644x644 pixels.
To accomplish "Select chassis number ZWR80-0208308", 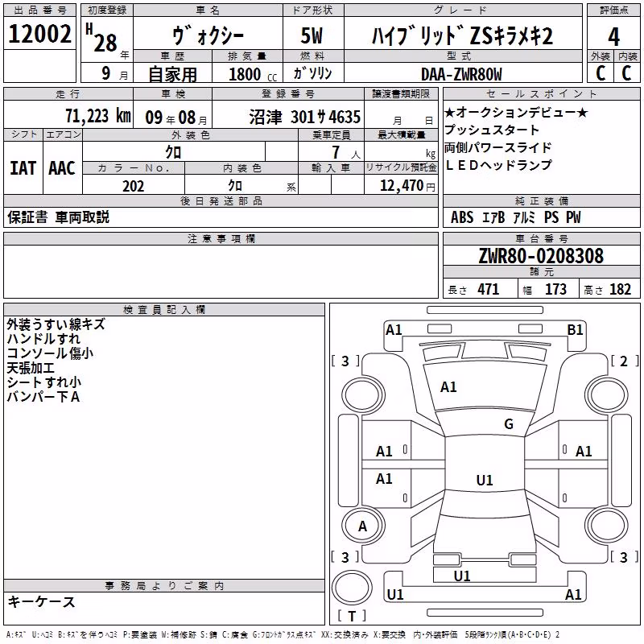I will (x=541, y=256).
